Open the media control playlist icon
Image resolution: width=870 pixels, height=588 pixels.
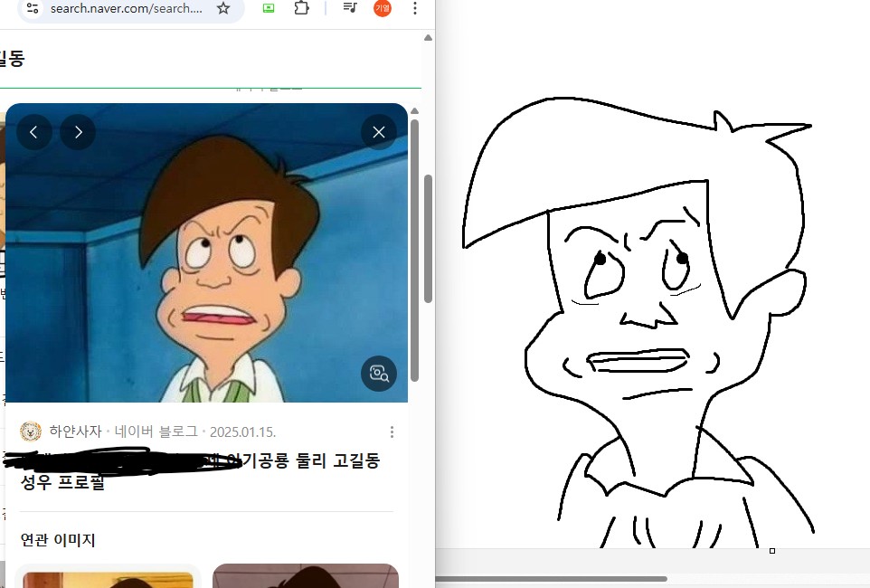(350, 8)
